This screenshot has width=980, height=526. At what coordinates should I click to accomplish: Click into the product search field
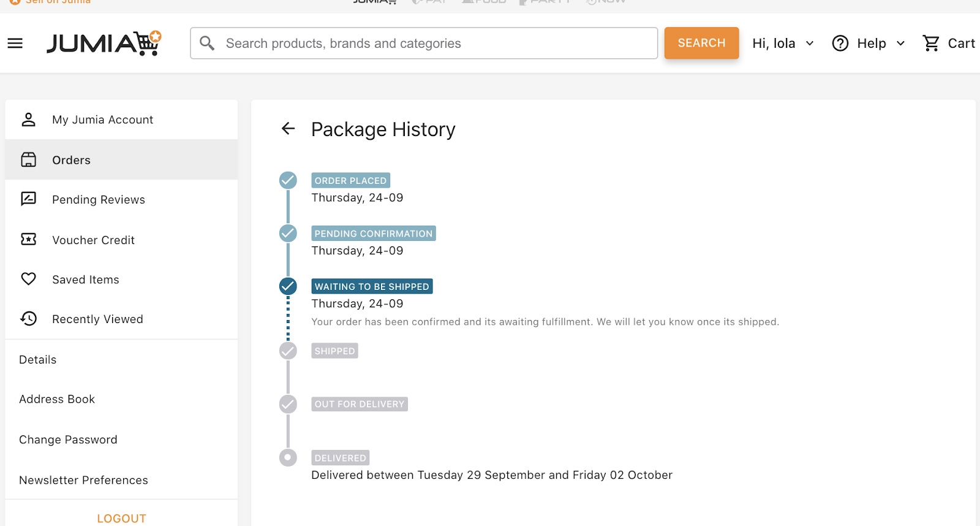[x=424, y=43]
